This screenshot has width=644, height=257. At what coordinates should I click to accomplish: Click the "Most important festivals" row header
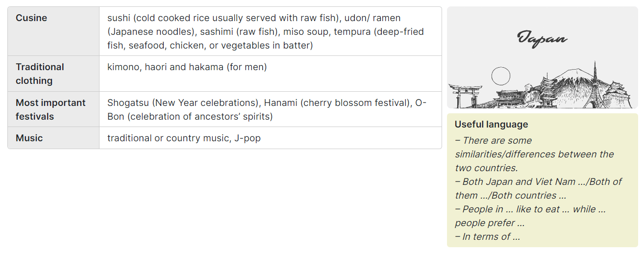[50, 109]
